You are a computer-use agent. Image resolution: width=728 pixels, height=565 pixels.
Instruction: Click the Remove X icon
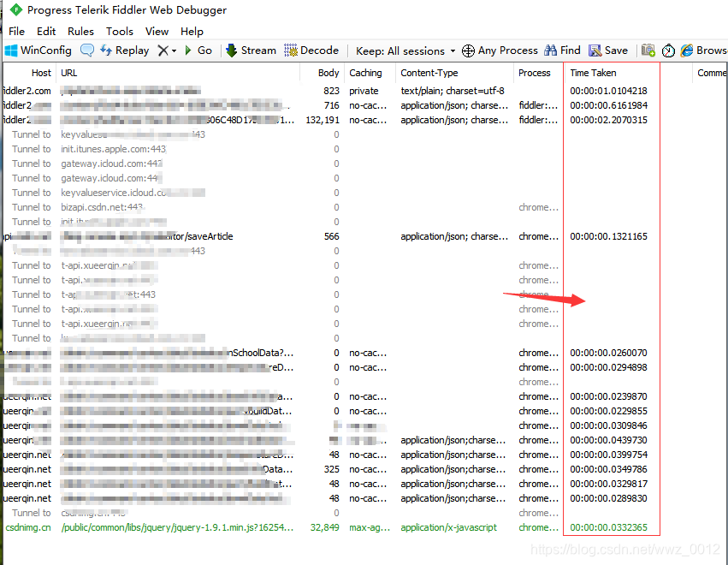click(x=163, y=51)
